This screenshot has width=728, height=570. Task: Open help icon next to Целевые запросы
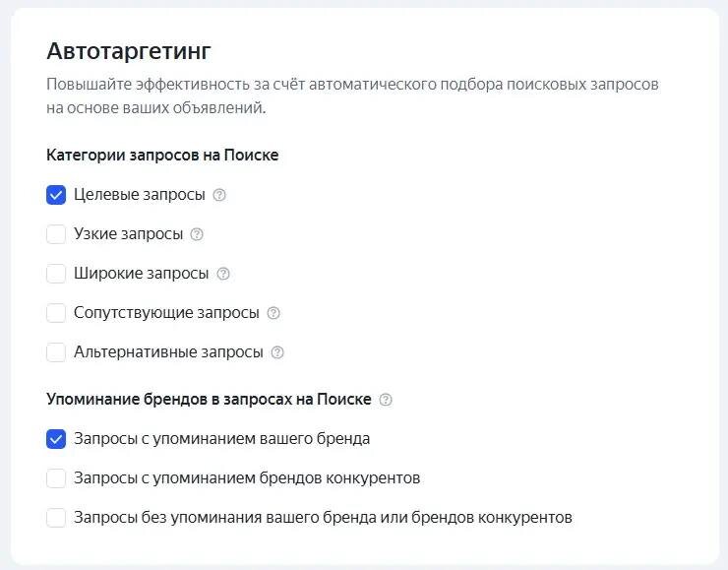[219, 195]
